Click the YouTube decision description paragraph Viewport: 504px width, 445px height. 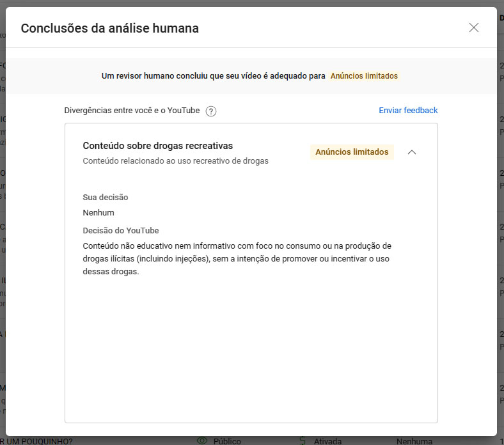[x=237, y=258]
